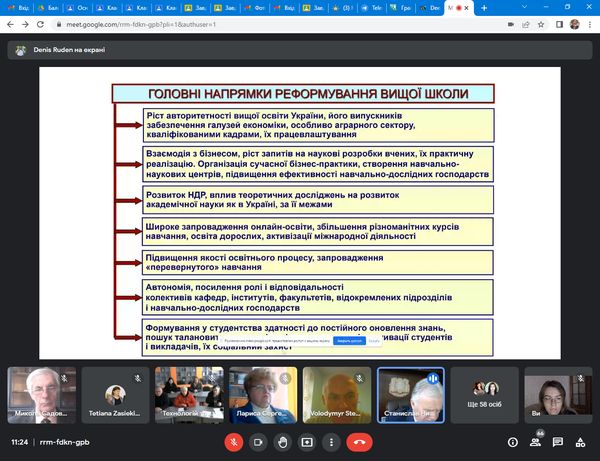Open a new browser tab
The image size is (600, 461).
pyautogui.click(x=485, y=6)
